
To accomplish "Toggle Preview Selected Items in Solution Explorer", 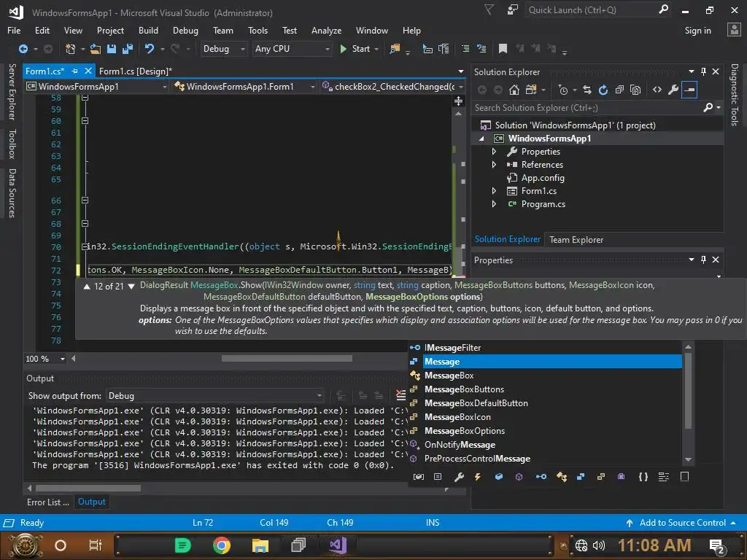I will (x=689, y=90).
